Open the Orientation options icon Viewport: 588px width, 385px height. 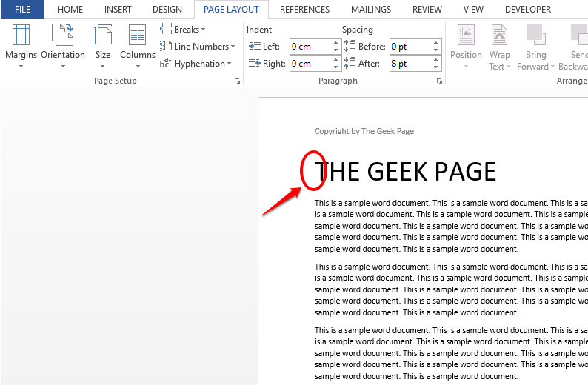63,35
